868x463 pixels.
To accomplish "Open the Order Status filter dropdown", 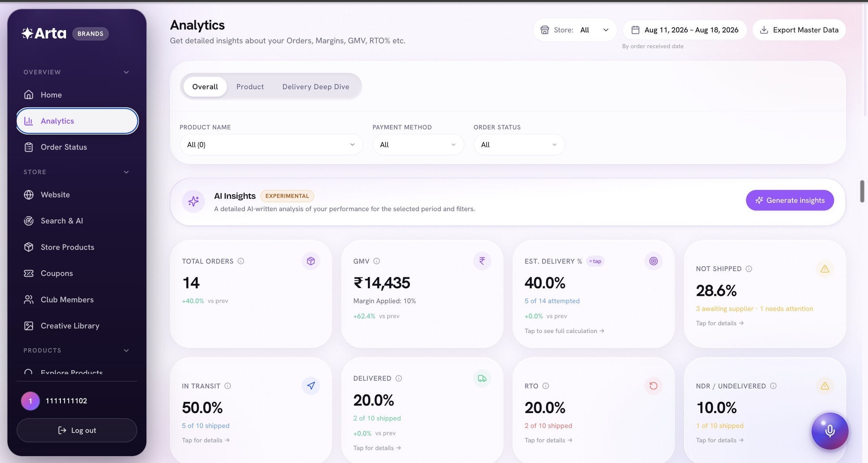I will coord(519,144).
